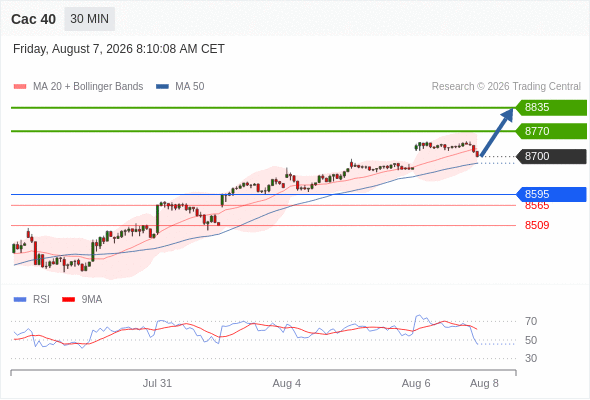Viewport: 590px width, 400px height.
Task: Click the Jul 31 date axis label
Action: point(157,383)
